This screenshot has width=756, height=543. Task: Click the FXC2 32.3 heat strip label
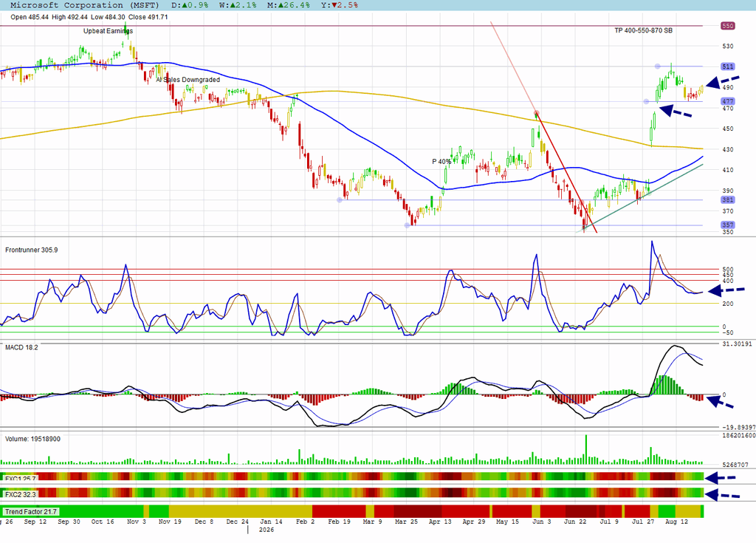pyautogui.click(x=20, y=495)
